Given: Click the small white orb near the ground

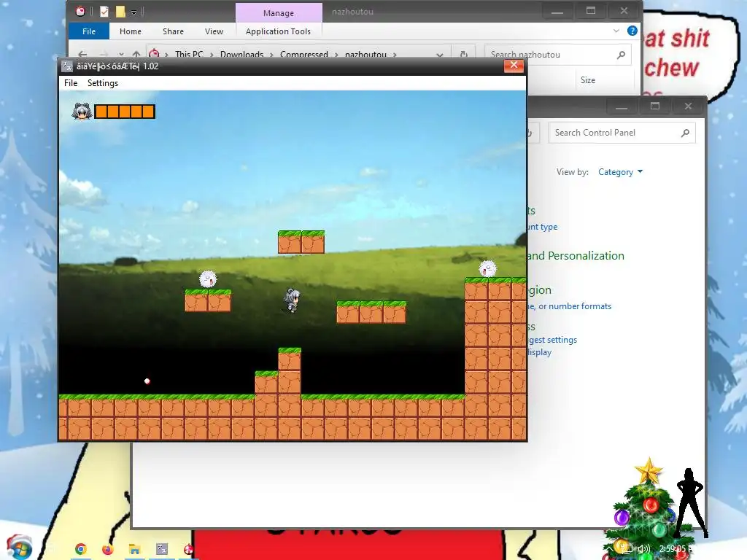Looking at the screenshot, I should coord(147,381).
